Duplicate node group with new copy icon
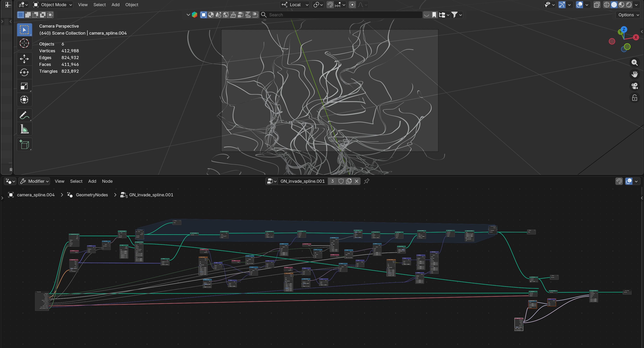Screen dimensions: 644x348 [x=349, y=181]
